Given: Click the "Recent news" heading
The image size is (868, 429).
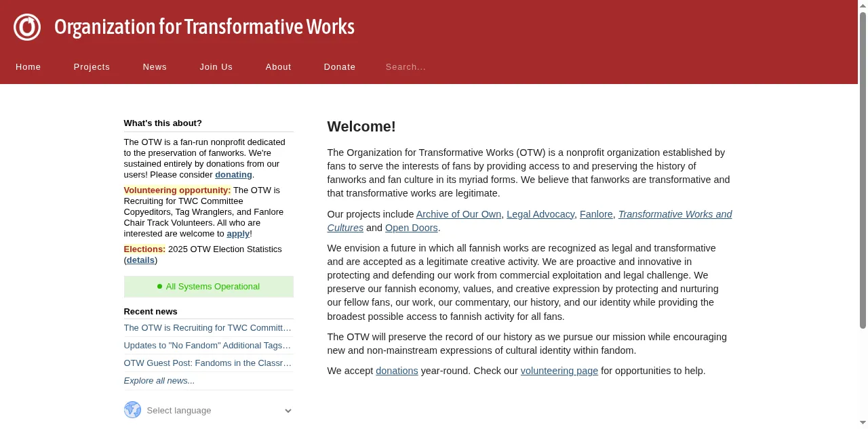Looking at the screenshot, I should coord(151,312).
